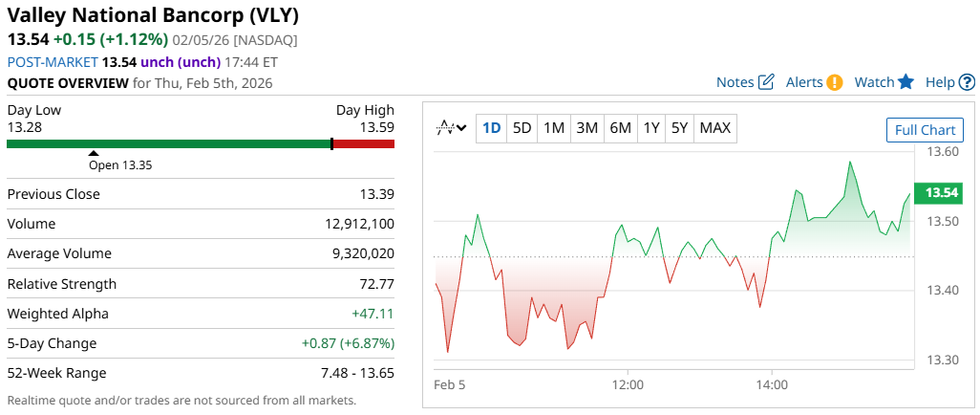
Task: Click the Watch star icon
Action: [905, 82]
